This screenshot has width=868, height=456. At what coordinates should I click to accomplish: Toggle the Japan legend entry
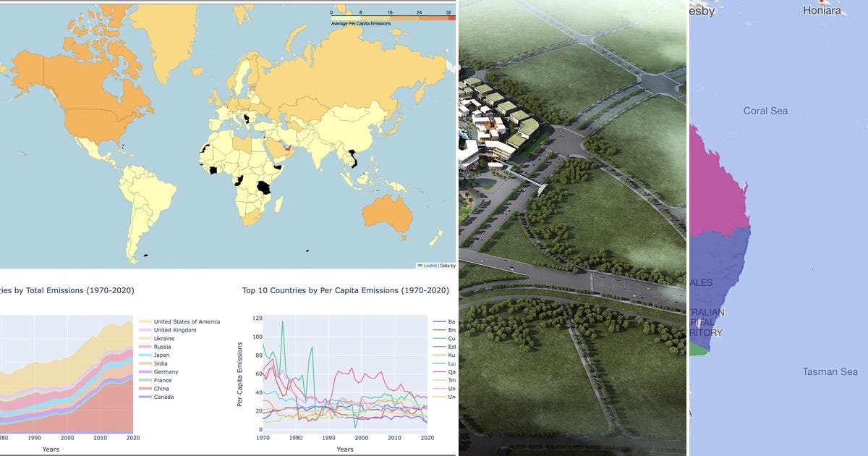point(161,355)
